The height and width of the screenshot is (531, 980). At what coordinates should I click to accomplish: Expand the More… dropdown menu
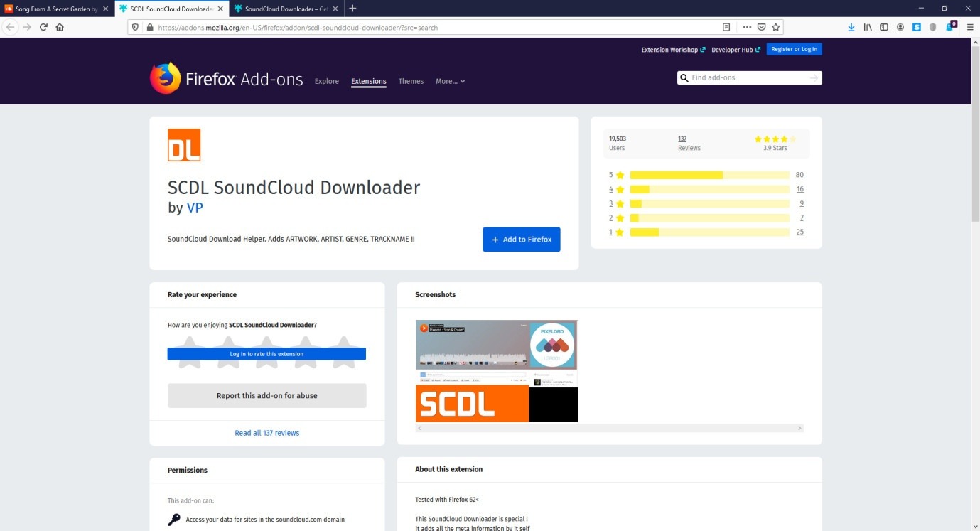[451, 81]
